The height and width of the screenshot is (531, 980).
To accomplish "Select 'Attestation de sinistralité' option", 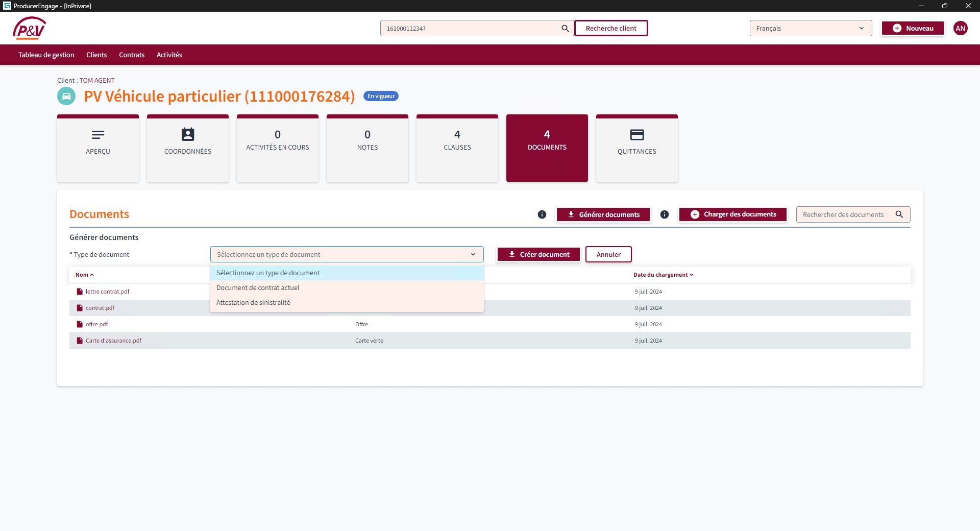I will pos(347,303).
